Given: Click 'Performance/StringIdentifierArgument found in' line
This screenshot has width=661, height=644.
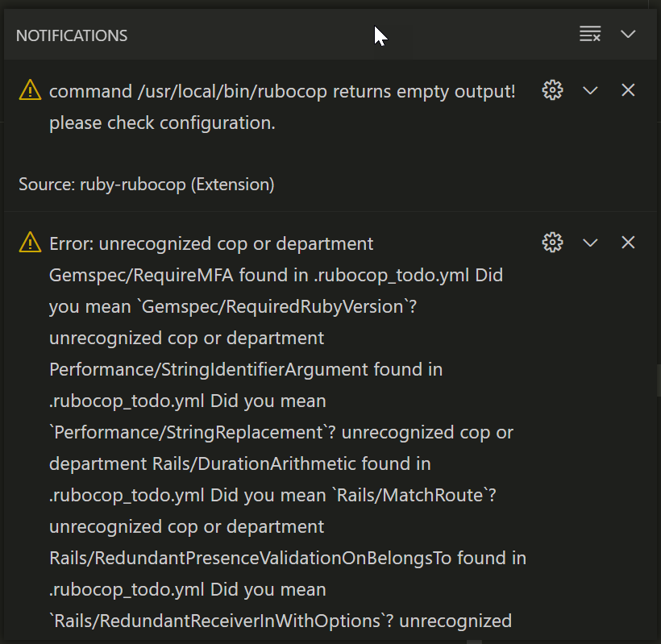Looking at the screenshot, I should point(246,370).
